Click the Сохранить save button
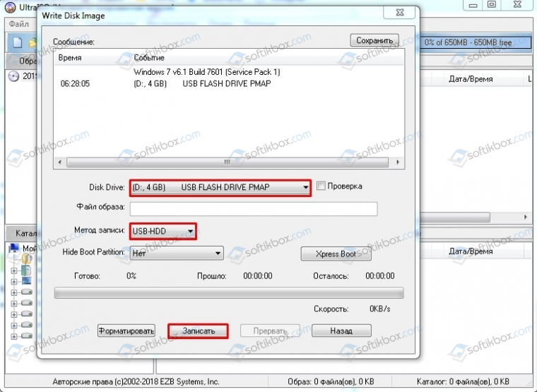The image size is (537, 392). point(374,40)
